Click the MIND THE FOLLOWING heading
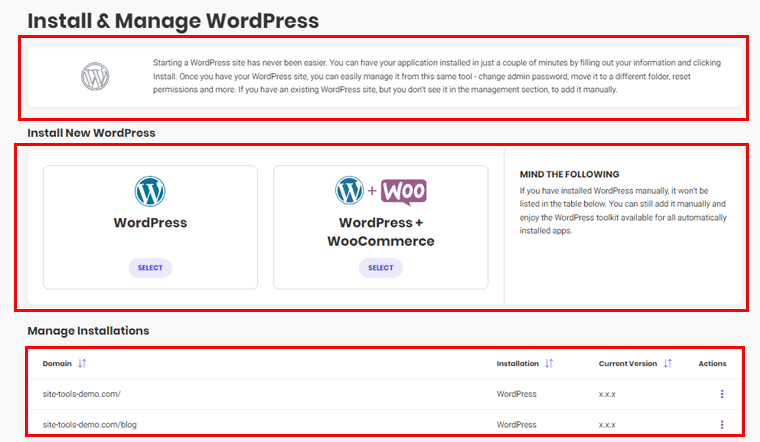Screen dimensions: 760x442 tap(570, 174)
